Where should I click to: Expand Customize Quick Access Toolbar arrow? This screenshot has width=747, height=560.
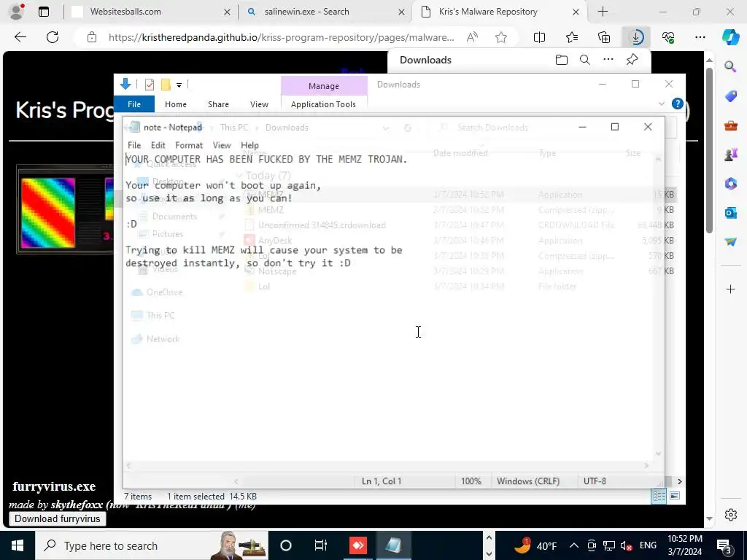click(x=179, y=85)
